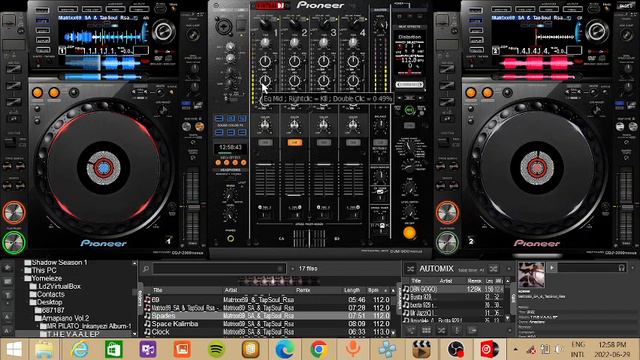This screenshot has height=360, width=640.
Task: Click the magnifier search icon in browser
Action: [x=146, y=269]
